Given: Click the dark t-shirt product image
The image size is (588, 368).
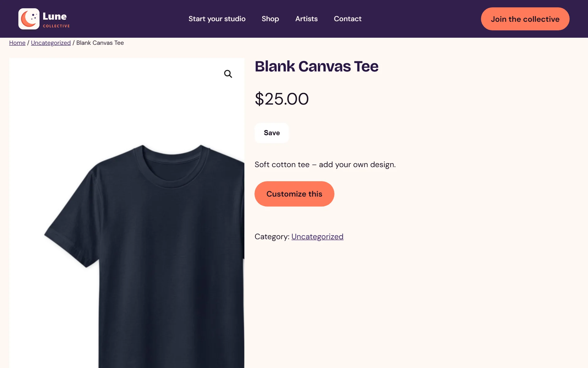Looking at the screenshot, I should (127, 213).
